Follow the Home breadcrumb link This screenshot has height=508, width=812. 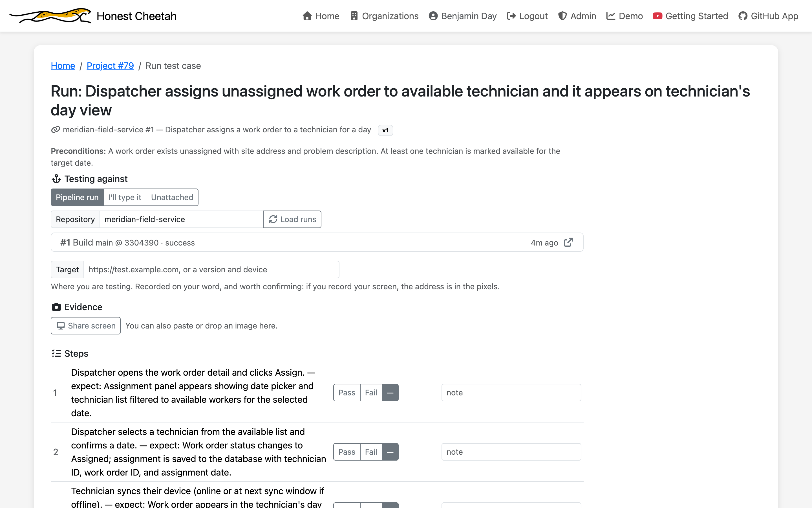[x=63, y=66]
